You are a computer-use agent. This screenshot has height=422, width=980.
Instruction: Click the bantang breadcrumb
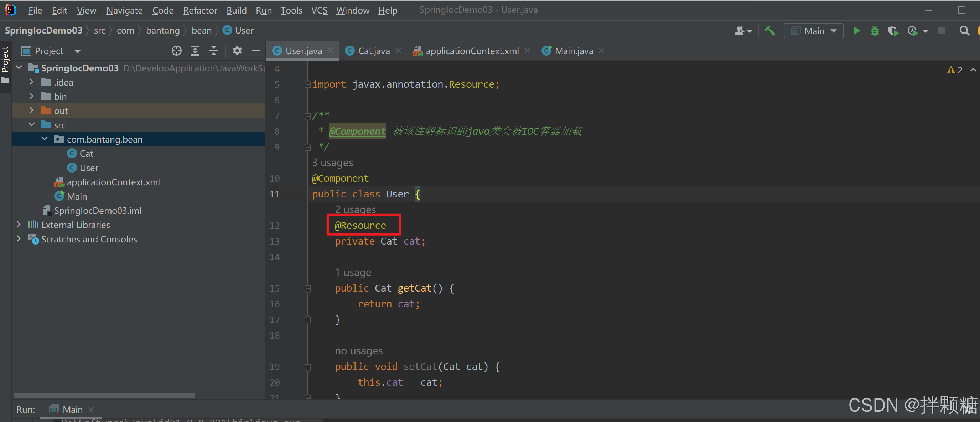tap(162, 30)
